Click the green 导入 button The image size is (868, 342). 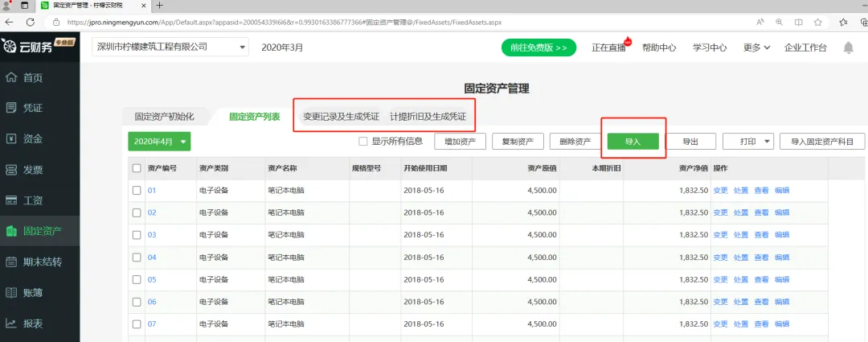(x=633, y=142)
